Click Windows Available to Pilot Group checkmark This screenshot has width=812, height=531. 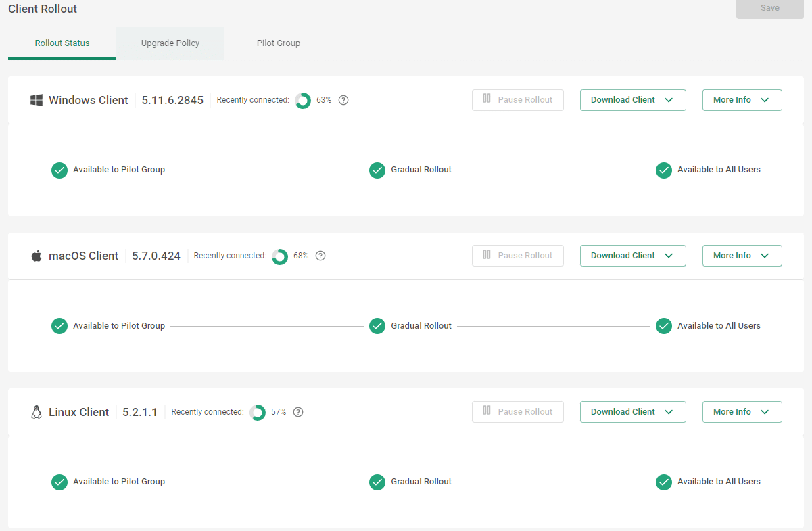coord(59,170)
